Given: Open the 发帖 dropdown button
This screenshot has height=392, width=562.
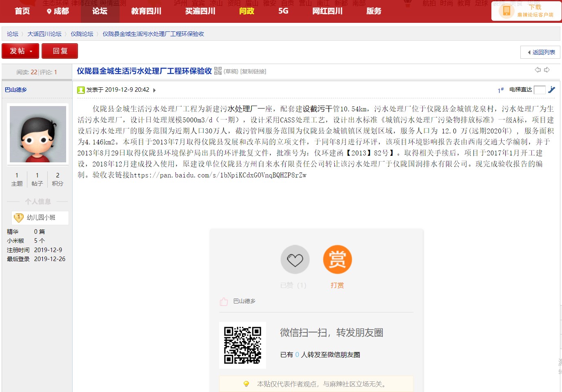Looking at the screenshot, I should pyautogui.click(x=20, y=51).
